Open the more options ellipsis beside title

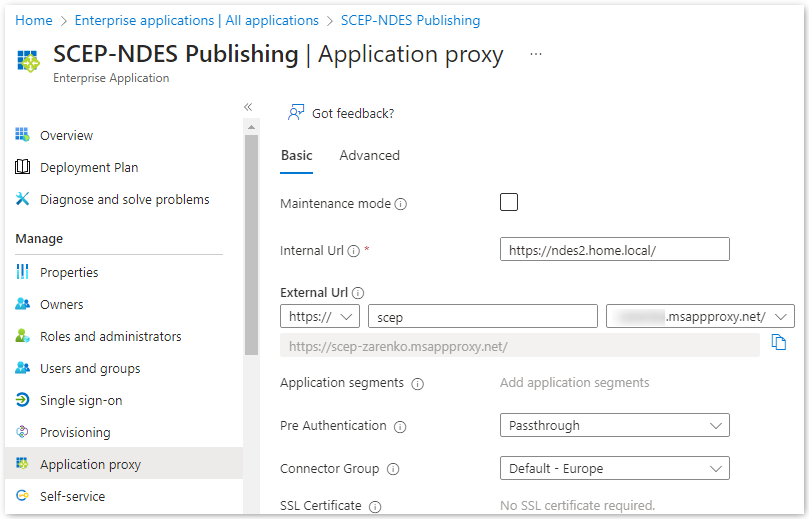[536, 54]
